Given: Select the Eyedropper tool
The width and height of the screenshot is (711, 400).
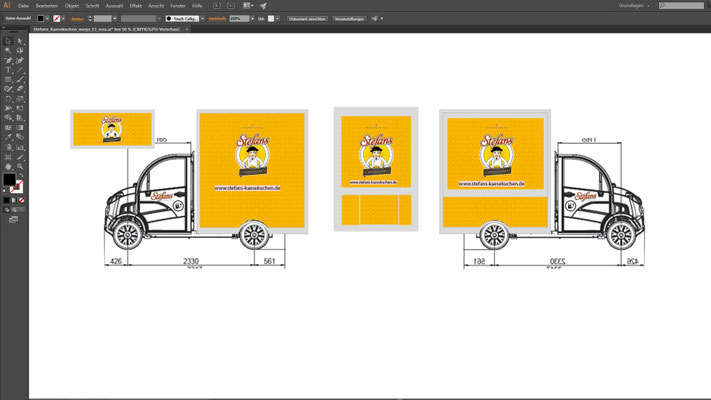Looking at the screenshot, I should 8,137.
